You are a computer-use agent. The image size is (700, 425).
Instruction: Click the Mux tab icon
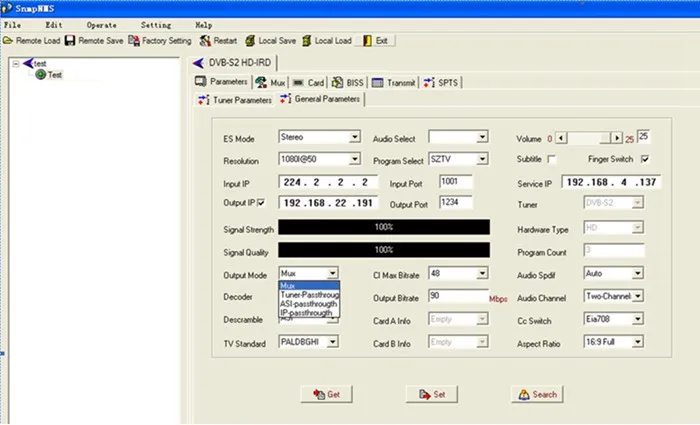[261, 83]
